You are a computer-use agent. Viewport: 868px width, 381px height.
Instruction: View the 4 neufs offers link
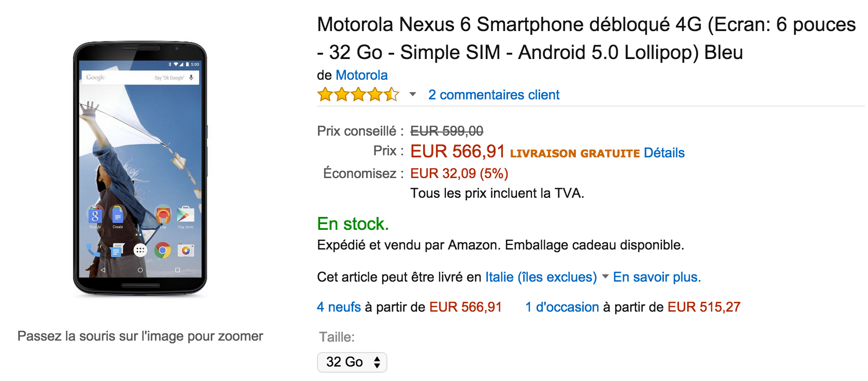pos(339,307)
